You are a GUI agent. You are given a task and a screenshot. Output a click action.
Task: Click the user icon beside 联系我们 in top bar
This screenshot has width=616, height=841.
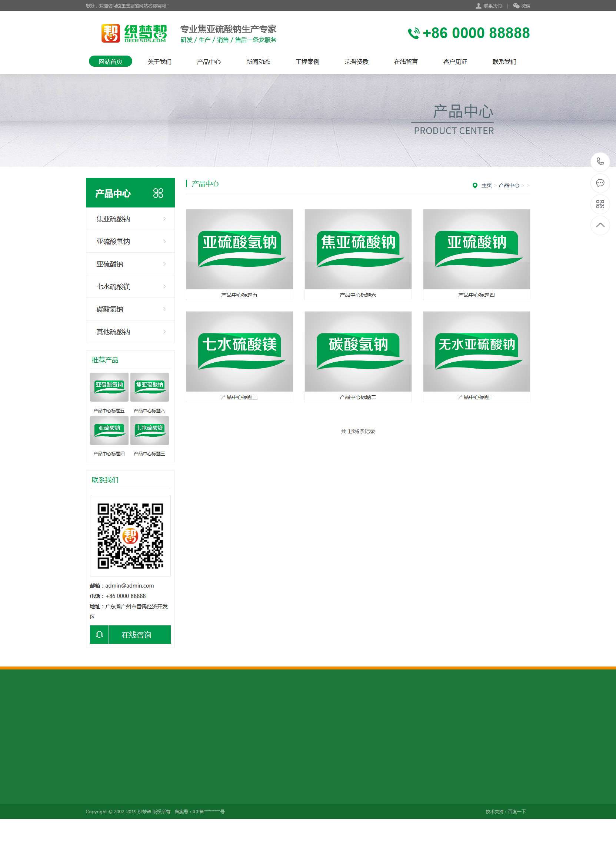(478, 6)
